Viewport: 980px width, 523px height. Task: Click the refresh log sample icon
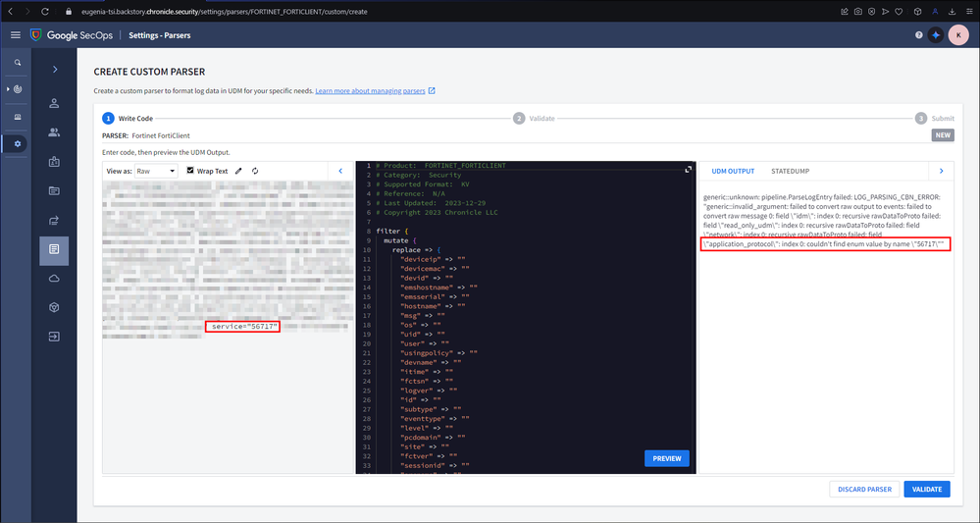255,171
